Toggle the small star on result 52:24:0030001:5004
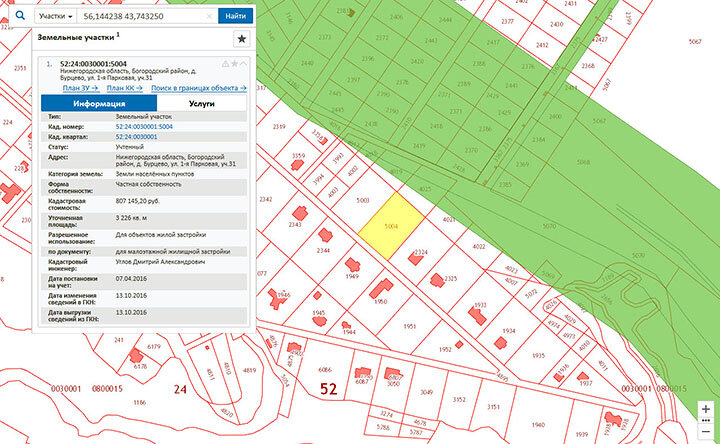The width and height of the screenshot is (720, 444). click(x=235, y=64)
